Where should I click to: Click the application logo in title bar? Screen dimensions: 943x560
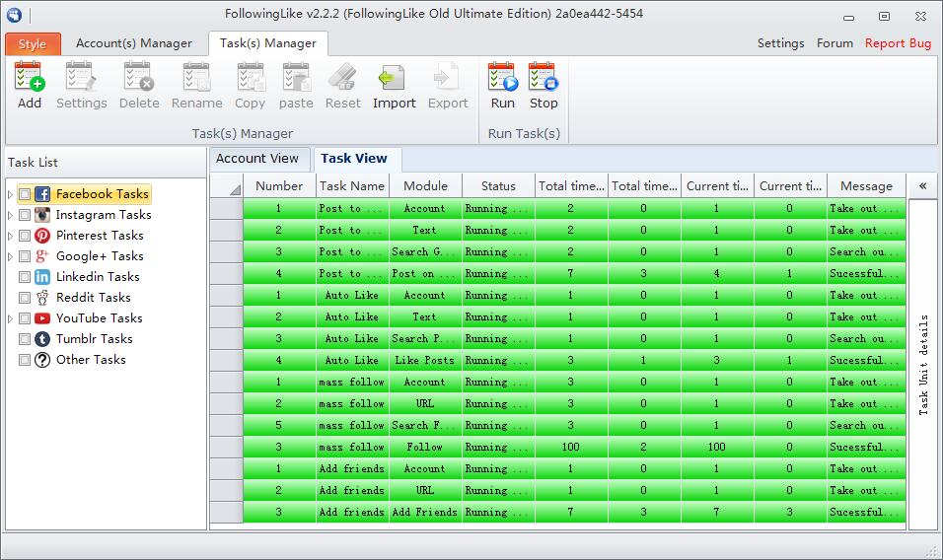pos(14,15)
